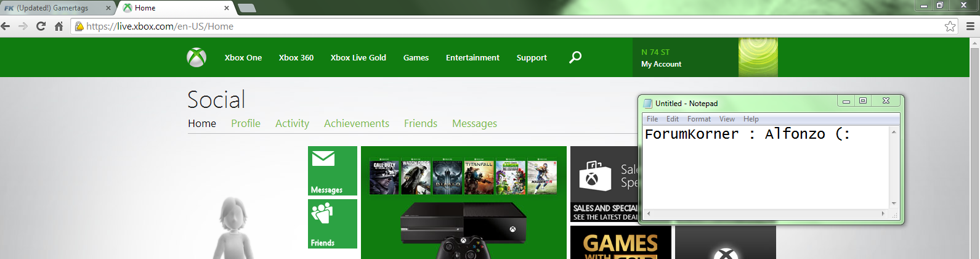Open the Friends tile

point(333,224)
